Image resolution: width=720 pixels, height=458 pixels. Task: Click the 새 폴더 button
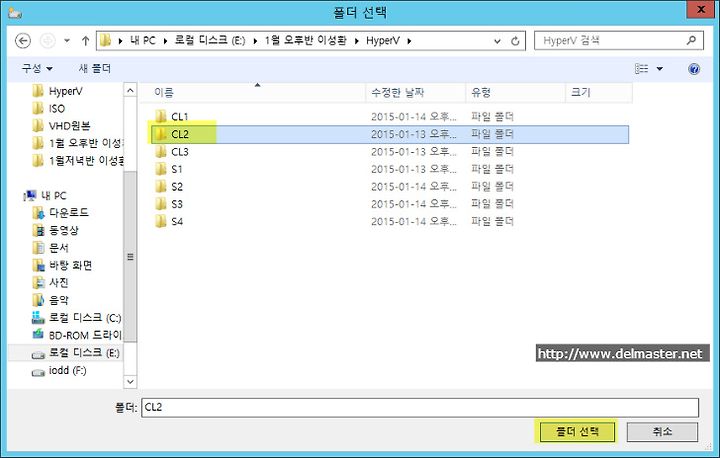pyautogui.click(x=95, y=68)
